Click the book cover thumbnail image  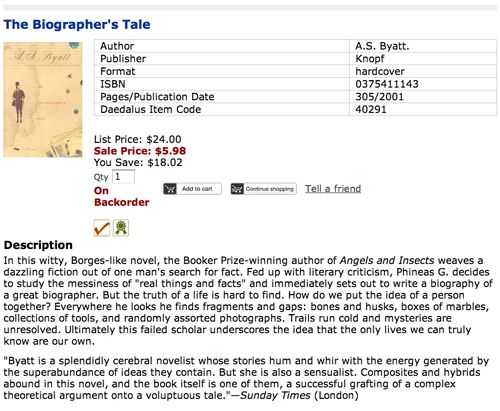tap(43, 100)
